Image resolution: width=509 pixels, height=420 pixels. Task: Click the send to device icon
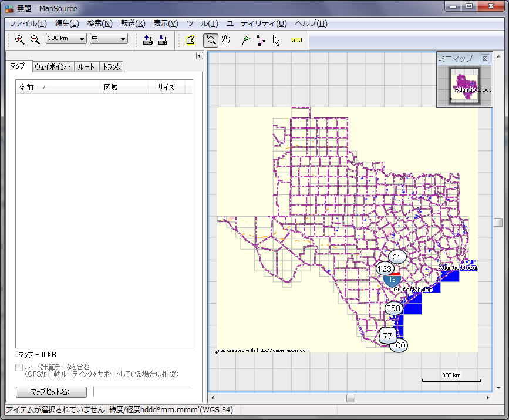point(148,40)
